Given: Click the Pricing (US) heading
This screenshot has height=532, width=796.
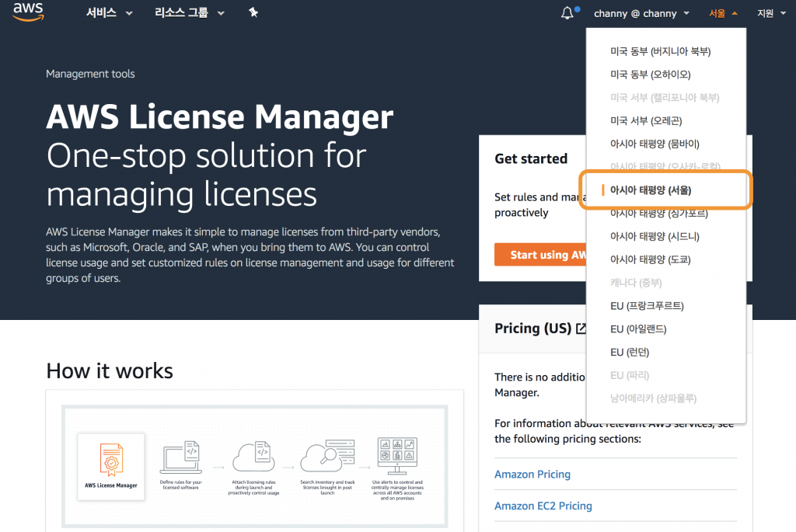Looking at the screenshot, I should pyautogui.click(x=532, y=329).
